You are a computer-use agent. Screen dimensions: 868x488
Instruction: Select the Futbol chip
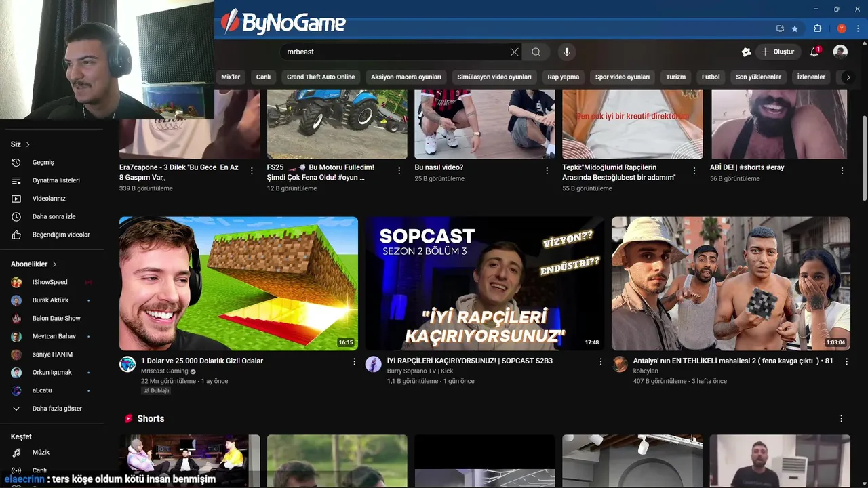(x=711, y=77)
